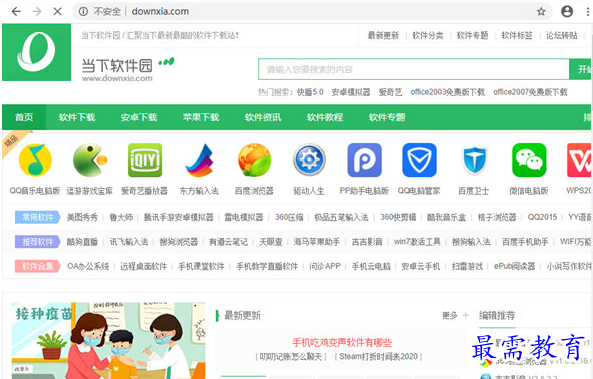Open the 腾讯手游安卓模拟器 link
This screenshot has height=379, width=593.
click(x=179, y=217)
